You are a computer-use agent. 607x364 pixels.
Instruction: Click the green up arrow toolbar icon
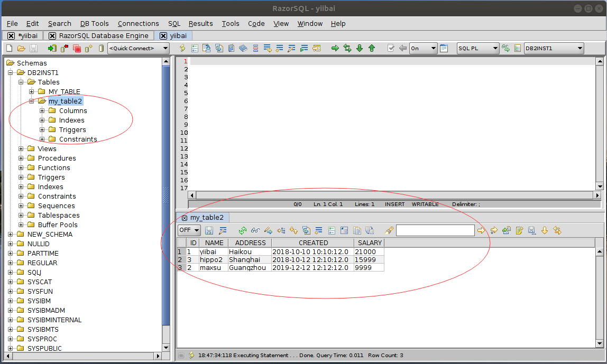click(x=372, y=48)
